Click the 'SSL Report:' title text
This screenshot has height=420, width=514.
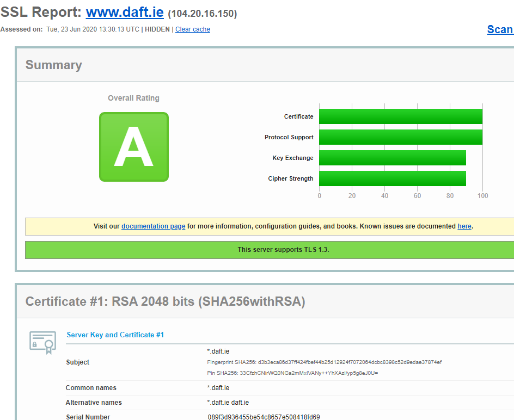[41, 13]
